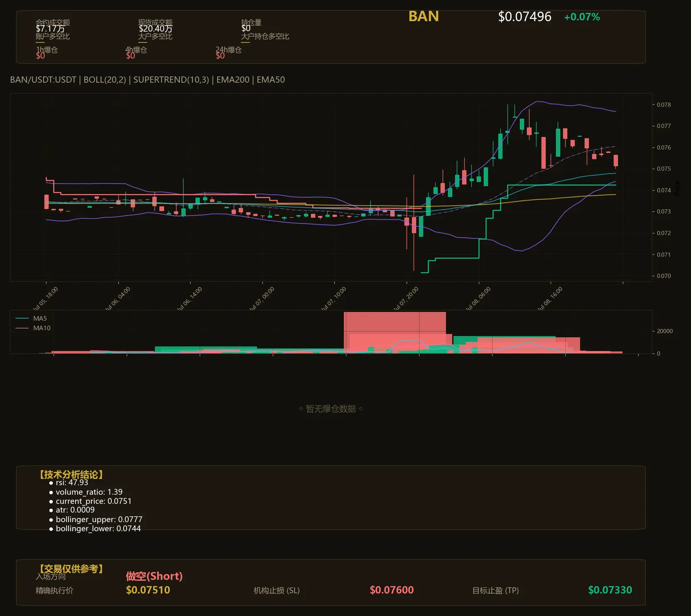Click the +0.07% price change
Viewport: 691px width, 616px height.
(582, 17)
